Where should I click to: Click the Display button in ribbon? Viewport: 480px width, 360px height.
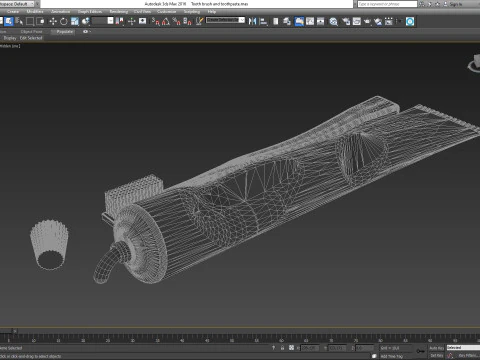tap(10, 38)
